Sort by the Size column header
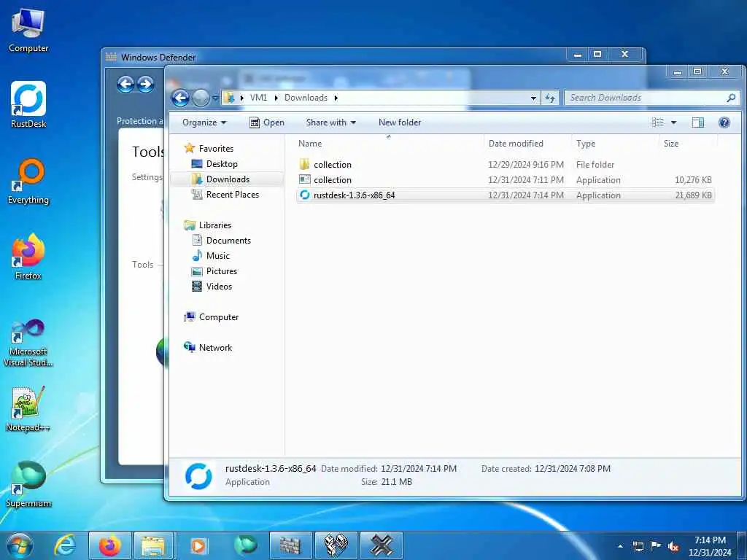This screenshot has height=560, width=747. pyautogui.click(x=689, y=144)
